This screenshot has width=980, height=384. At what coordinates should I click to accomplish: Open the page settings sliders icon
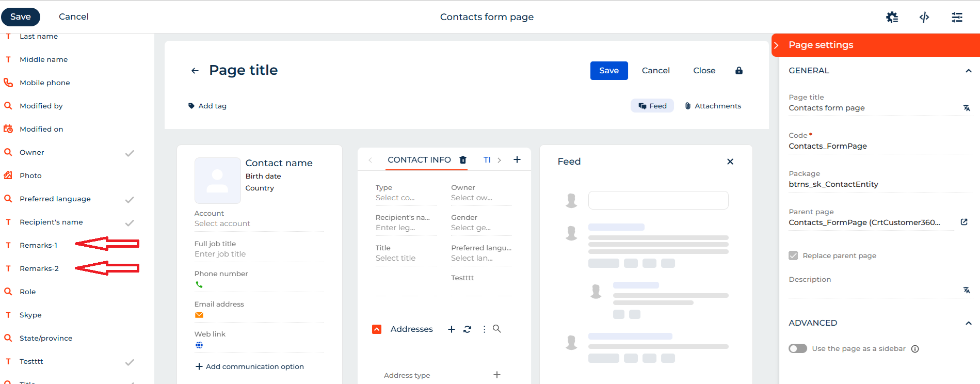[957, 17]
